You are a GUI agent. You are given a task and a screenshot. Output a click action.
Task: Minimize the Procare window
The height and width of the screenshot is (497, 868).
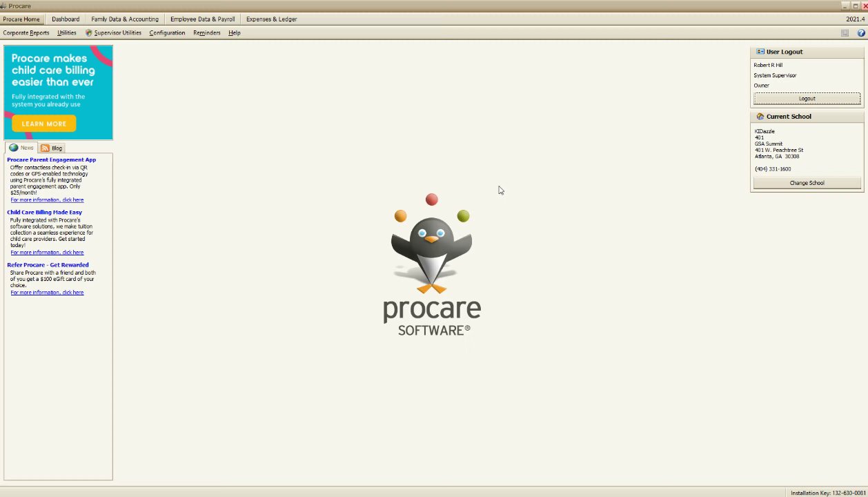[846, 6]
